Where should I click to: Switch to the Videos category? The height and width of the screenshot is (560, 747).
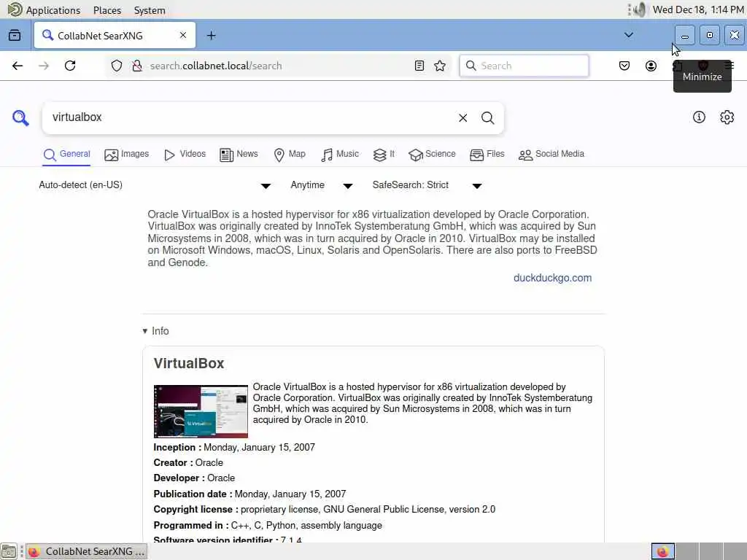pyautogui.click(x=185, y=155)
